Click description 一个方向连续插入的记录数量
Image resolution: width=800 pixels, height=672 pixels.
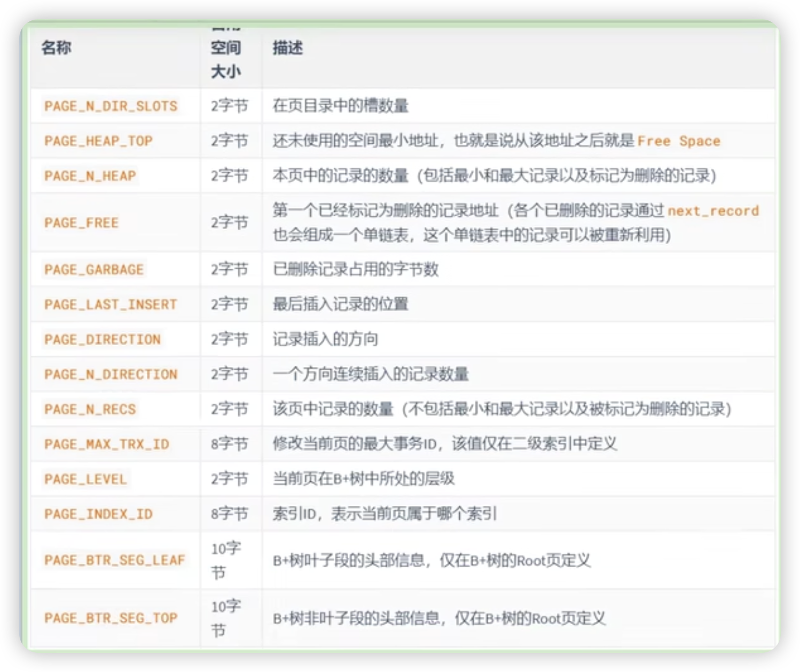371,374
